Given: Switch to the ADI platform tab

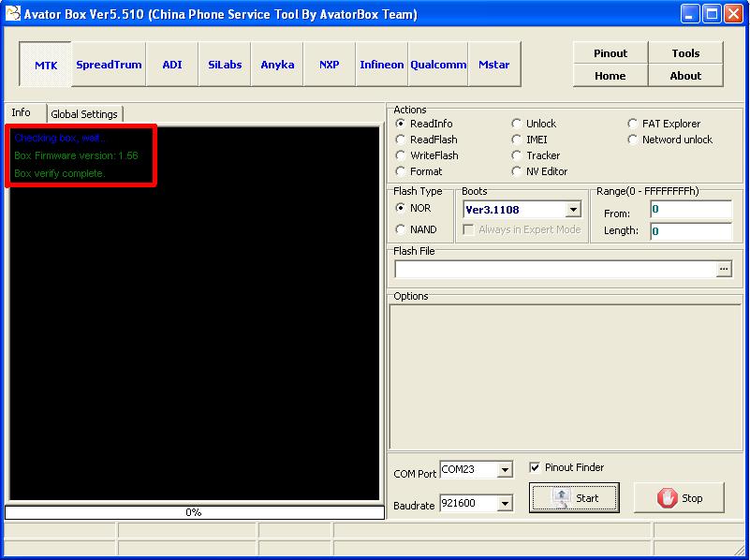Looking at the screenshot, I should (172, 65).
